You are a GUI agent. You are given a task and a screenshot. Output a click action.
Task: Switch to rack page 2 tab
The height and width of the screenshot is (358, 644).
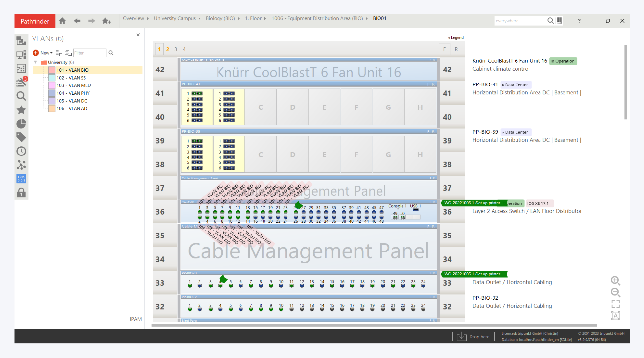pyautogui.click(x=168, y=49)
